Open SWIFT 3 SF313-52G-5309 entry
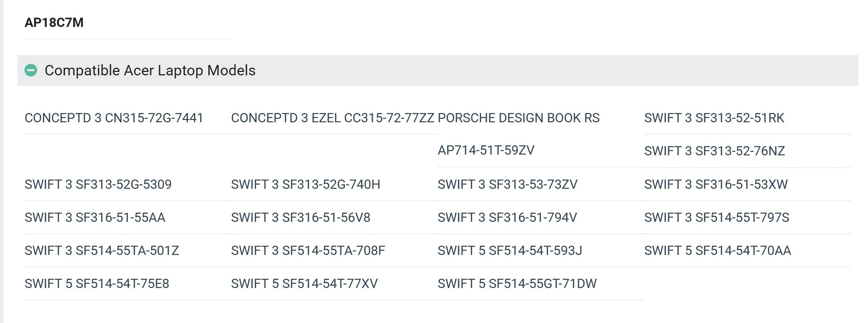This screenshot has height=323, width=868. point(98,185)
